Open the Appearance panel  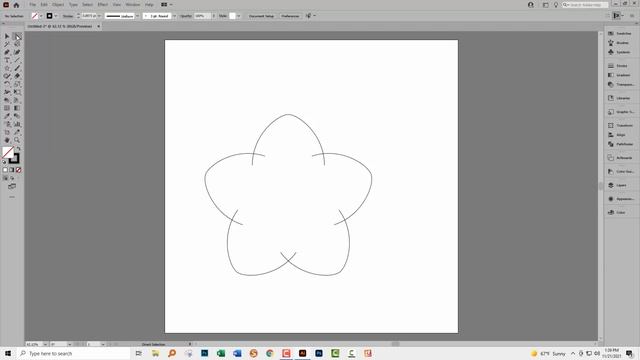coord(620,199)
